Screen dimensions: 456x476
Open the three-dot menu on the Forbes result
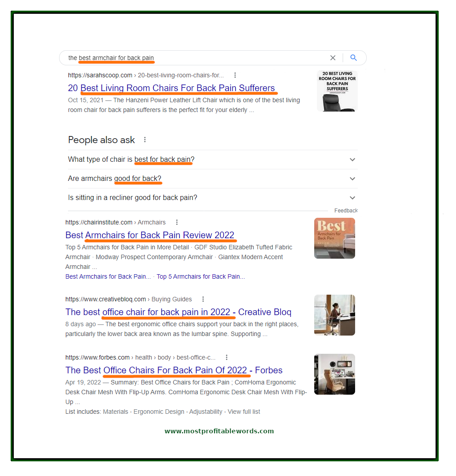tap(227, 357)
